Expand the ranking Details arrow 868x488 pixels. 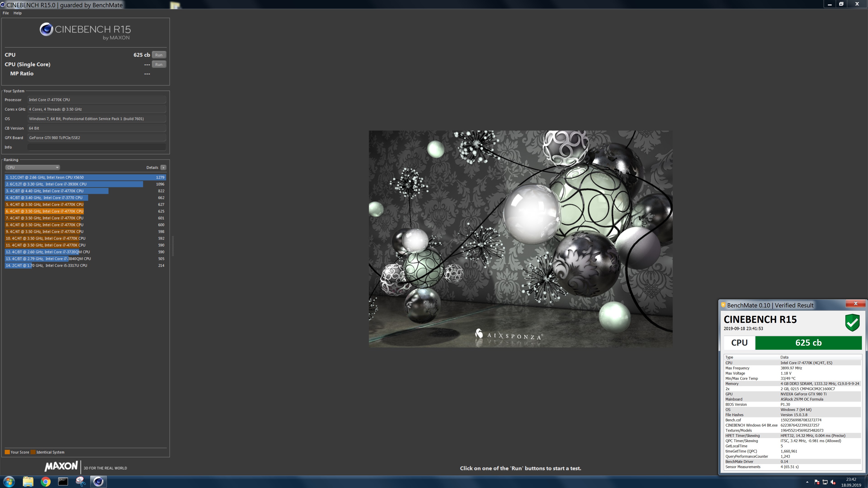[x=163, y=167]
